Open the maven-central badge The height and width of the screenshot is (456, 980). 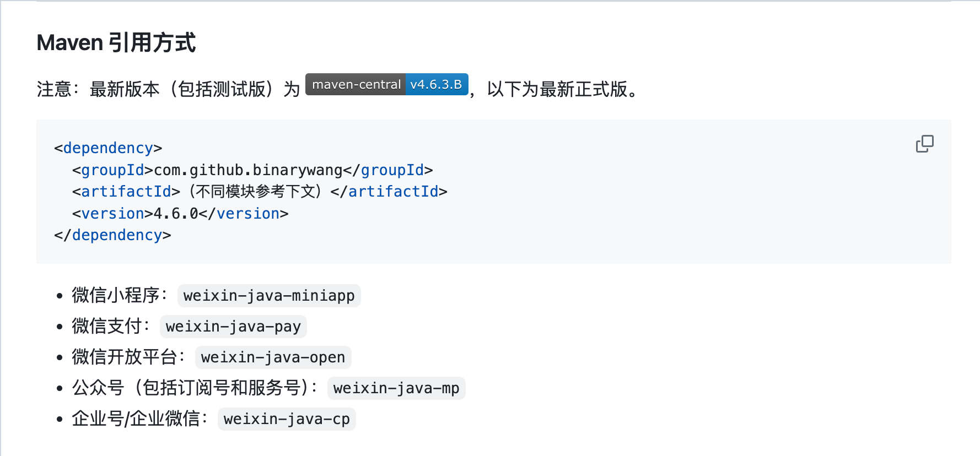[356, 85]
